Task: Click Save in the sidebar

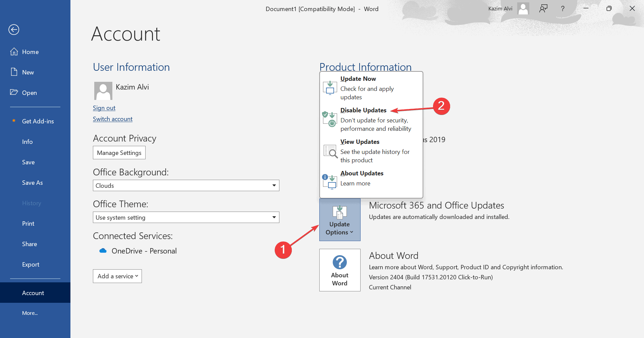Action: coord(35,162)
